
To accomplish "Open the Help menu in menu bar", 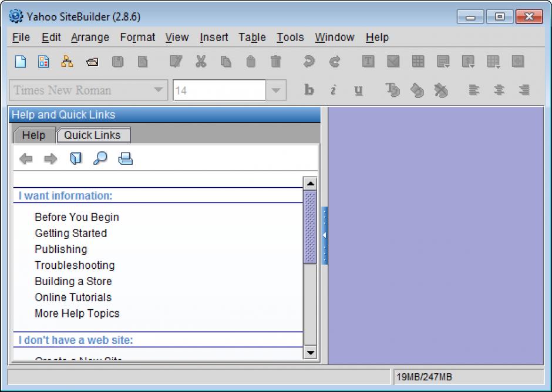I will pyautogui.click(x=377, y=38).
